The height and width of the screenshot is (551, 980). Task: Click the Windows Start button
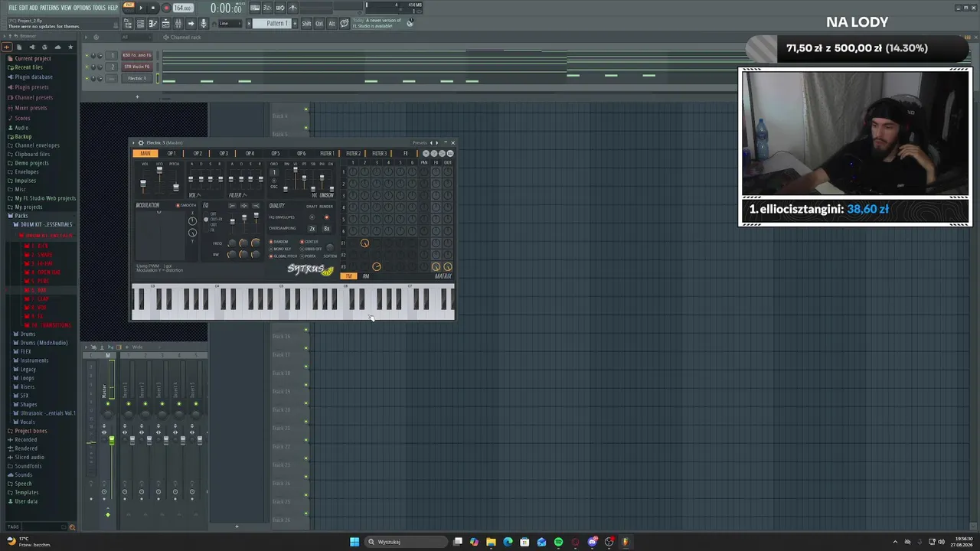[x=354, y=542]
